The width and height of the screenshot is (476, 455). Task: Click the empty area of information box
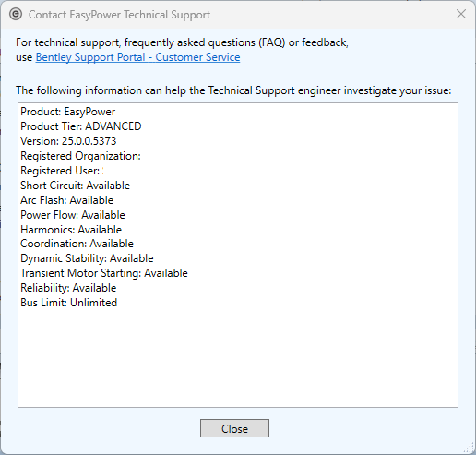pos(238,358)
